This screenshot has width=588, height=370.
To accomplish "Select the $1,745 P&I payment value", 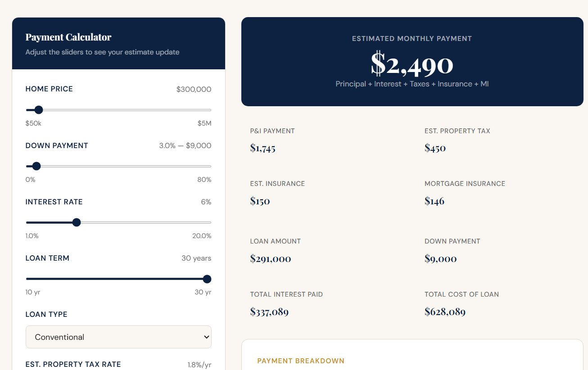I will point(263,148).
